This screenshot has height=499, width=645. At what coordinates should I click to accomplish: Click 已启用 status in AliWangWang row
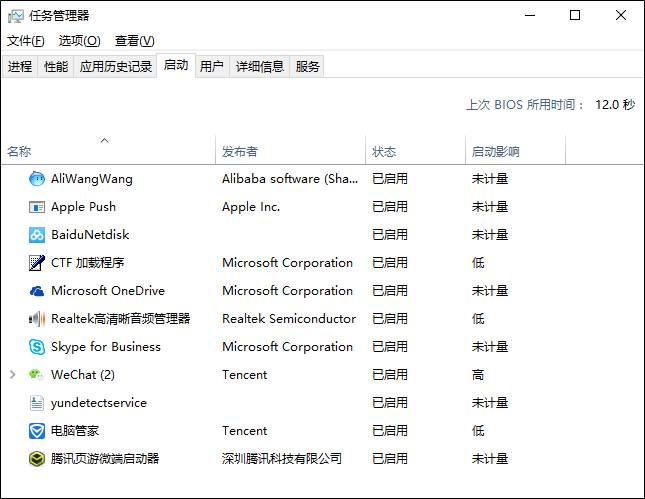(x=390, y=179)
